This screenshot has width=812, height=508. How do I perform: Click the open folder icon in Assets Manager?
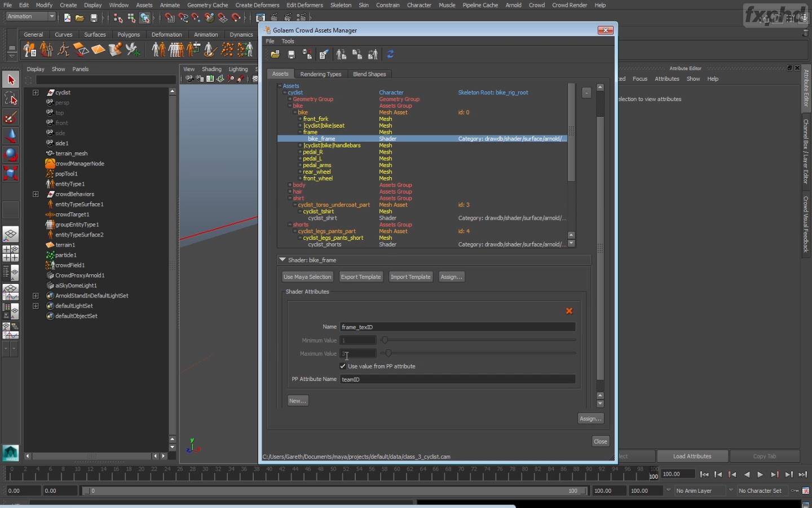(x=275, y=55)
